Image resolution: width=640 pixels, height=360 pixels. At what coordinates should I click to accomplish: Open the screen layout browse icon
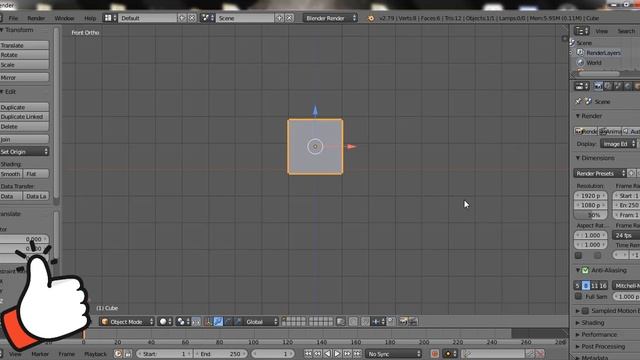(x=109, y=18)
